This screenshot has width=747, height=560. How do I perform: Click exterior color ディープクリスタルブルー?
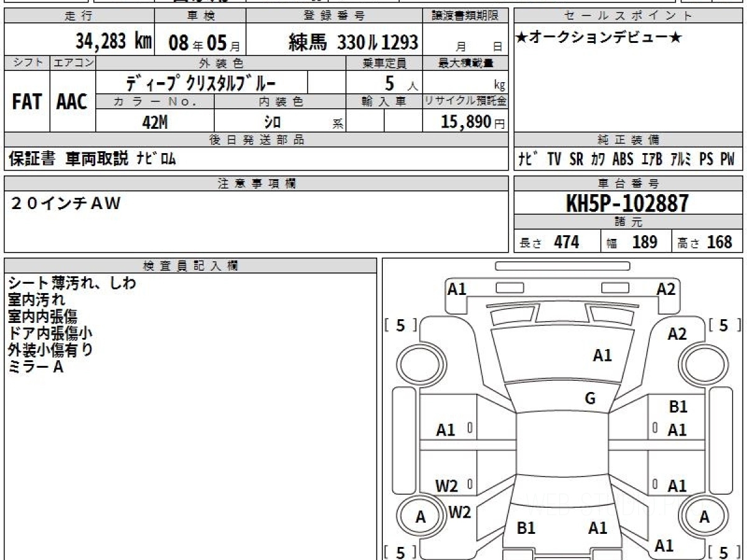pyautogui.click(x=201, y=82)
